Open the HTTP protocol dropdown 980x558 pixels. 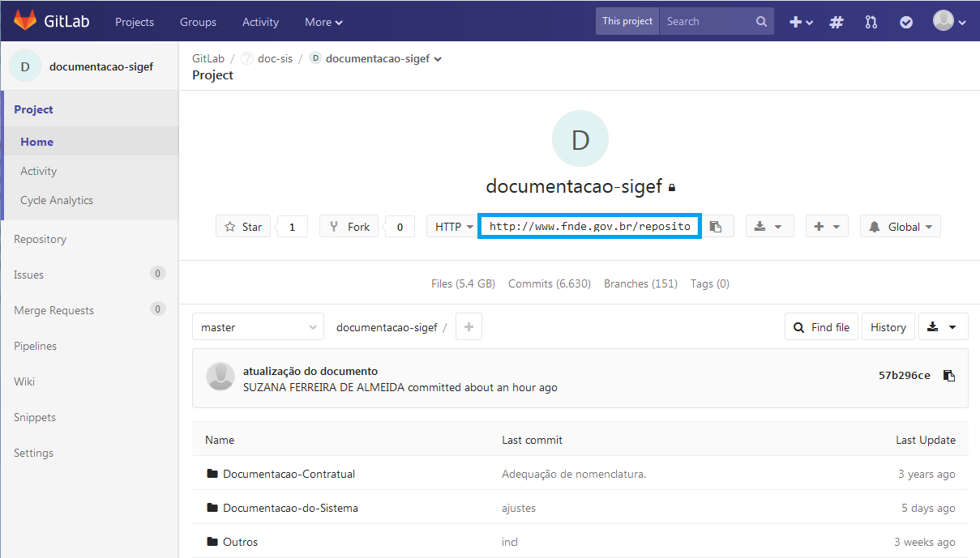point(451,226)
